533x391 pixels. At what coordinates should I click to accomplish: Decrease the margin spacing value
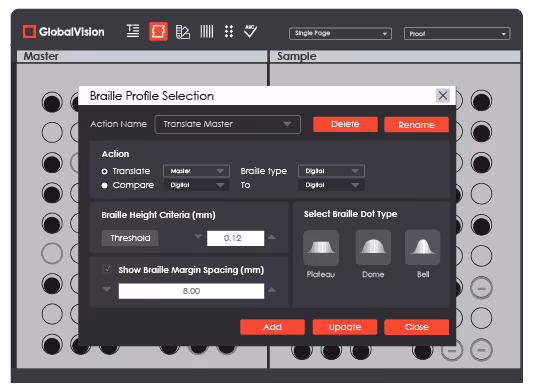[x=107, y=289]
